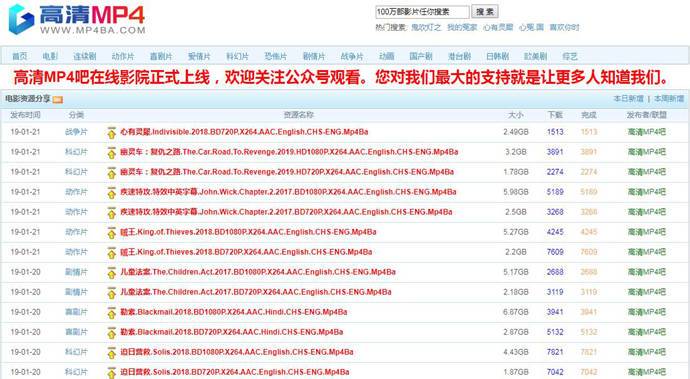Viewport: 690px width, 379px height.
Task: Open 欧美剧 in the navigation bar
Action: 535,56
